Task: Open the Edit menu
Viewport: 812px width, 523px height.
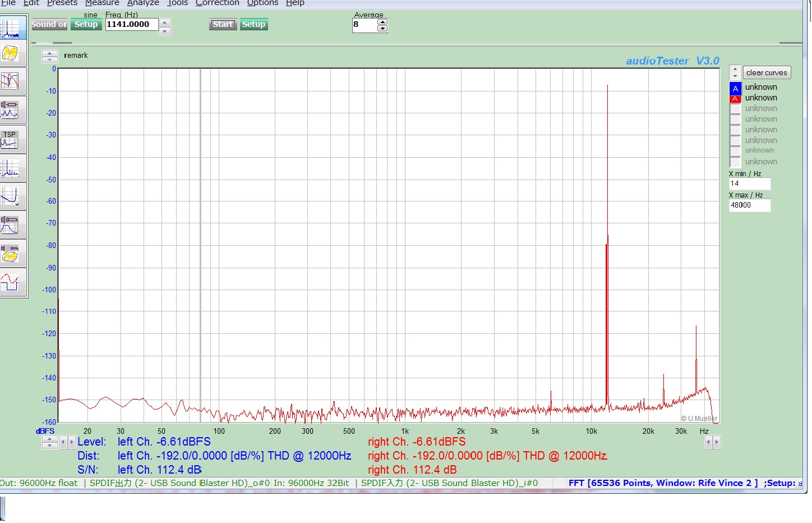Action: pos(31,3)
